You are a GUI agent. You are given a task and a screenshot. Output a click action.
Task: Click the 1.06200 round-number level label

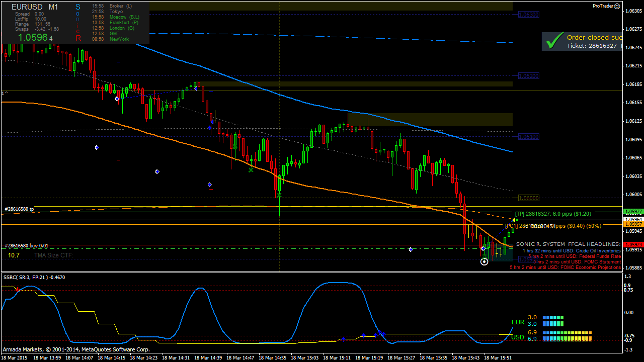[528, 76]
